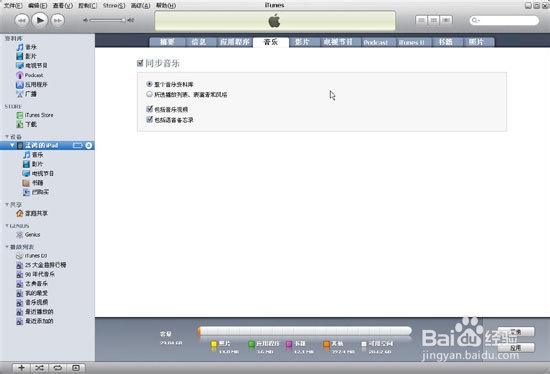Click eject icon beside the iPad device
The height and width of the screenshot is (374, 550).
[x=89, y=145]
